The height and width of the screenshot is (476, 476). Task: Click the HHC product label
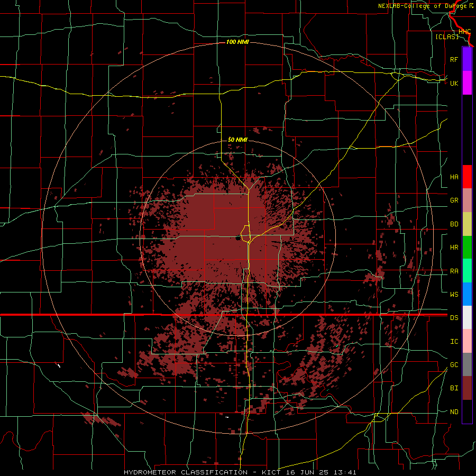click(464, 32)
